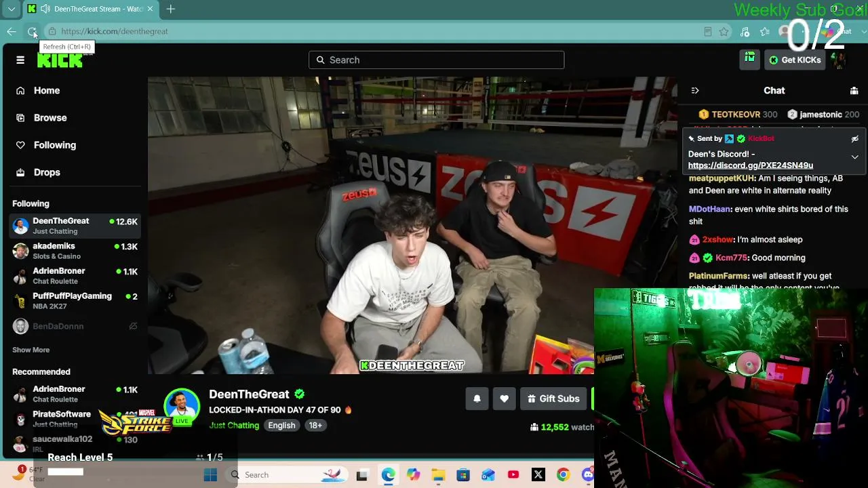
Task: Click the DeenTheGreat channel name heading
Action: tap(249, 394)
